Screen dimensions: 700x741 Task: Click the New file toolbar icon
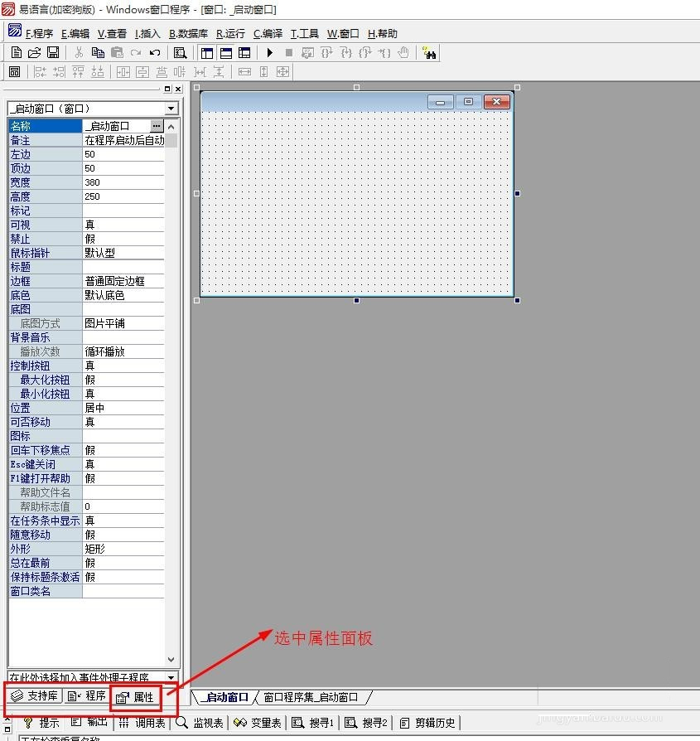point(16,53)
